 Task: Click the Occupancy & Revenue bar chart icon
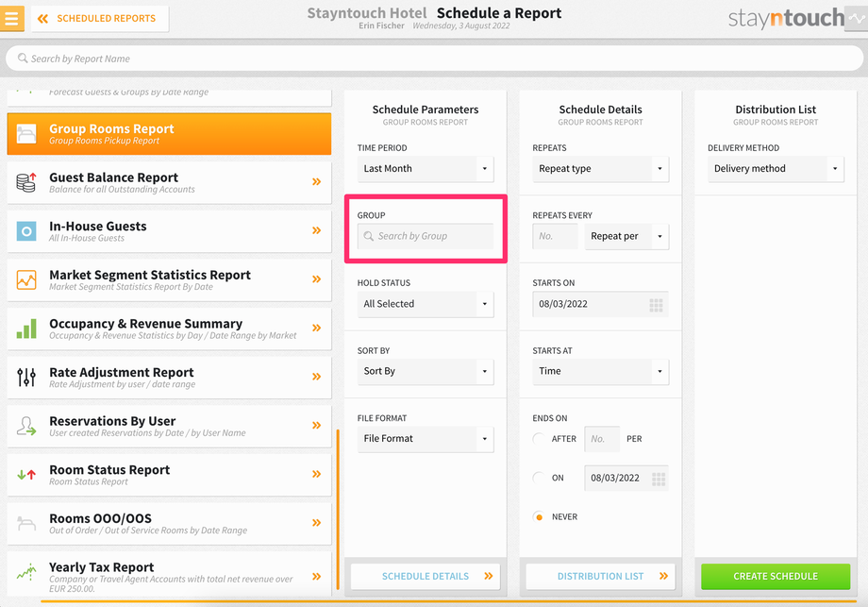26,329
